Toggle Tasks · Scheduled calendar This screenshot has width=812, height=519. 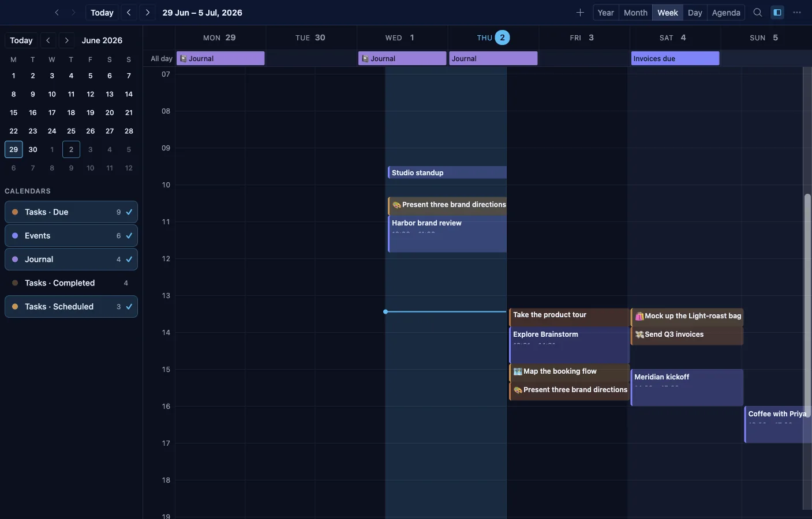click(x=71, y=307)
